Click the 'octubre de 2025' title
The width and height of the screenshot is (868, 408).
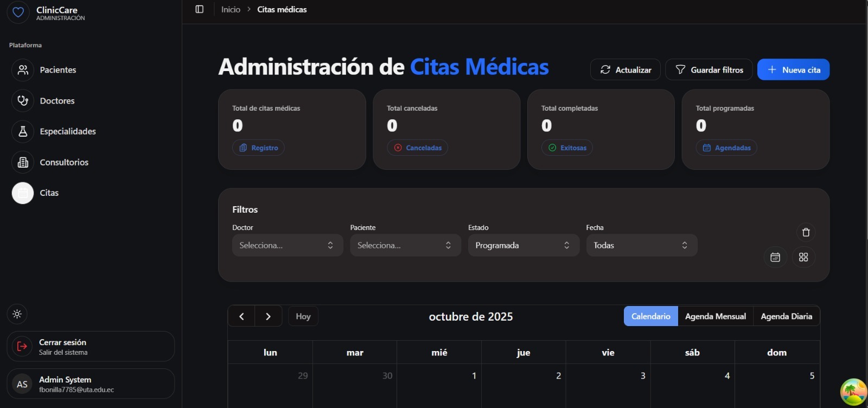coord(471,317)
